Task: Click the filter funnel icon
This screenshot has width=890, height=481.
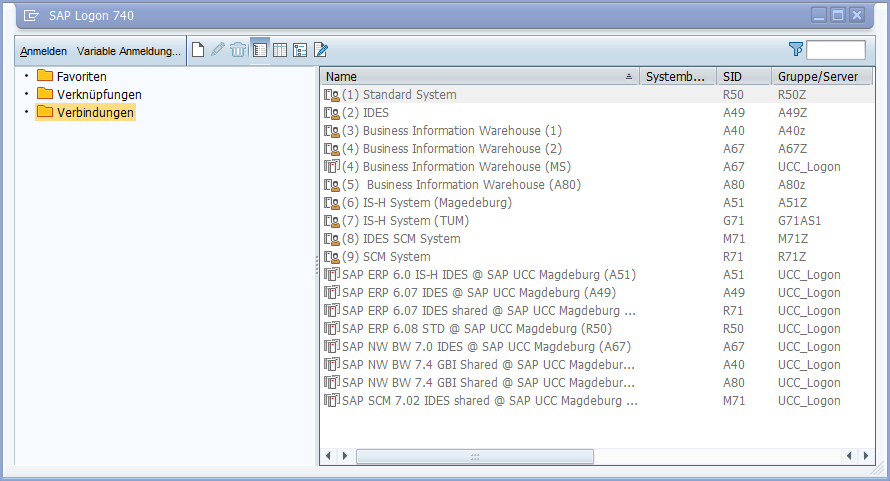Action: coord(796,50)
